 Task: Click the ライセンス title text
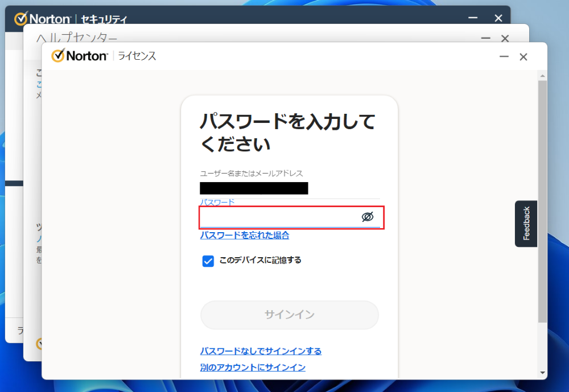137,56
